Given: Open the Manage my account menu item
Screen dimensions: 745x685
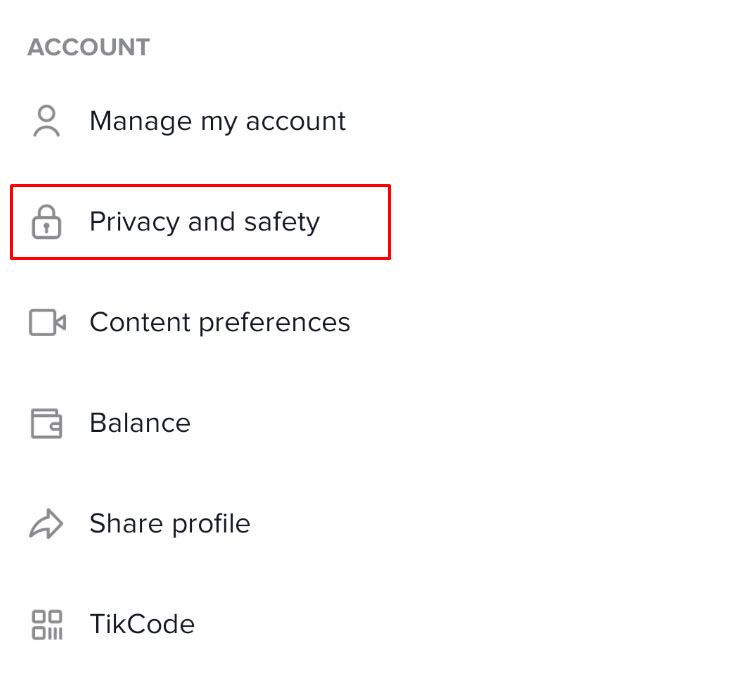Looking at the screenshot, I should pyautogui.click(x=217, y=121).
